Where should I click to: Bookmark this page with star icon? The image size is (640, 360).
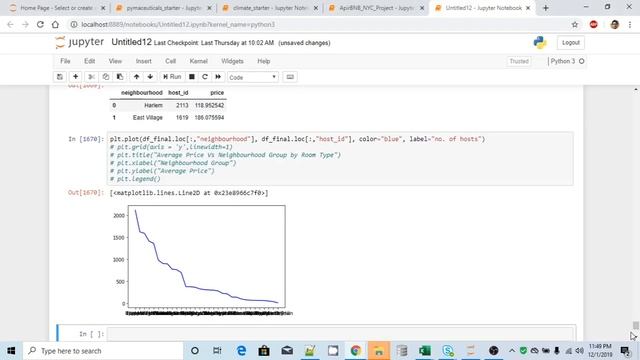click(x=575, y=24)
